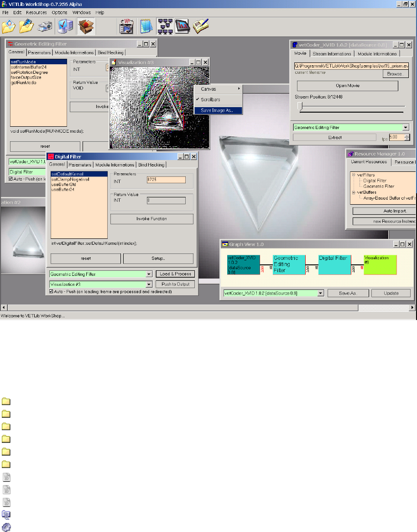
Task: Click the scrollbar right arrow at bottom
Action: (x=412, y=307)
